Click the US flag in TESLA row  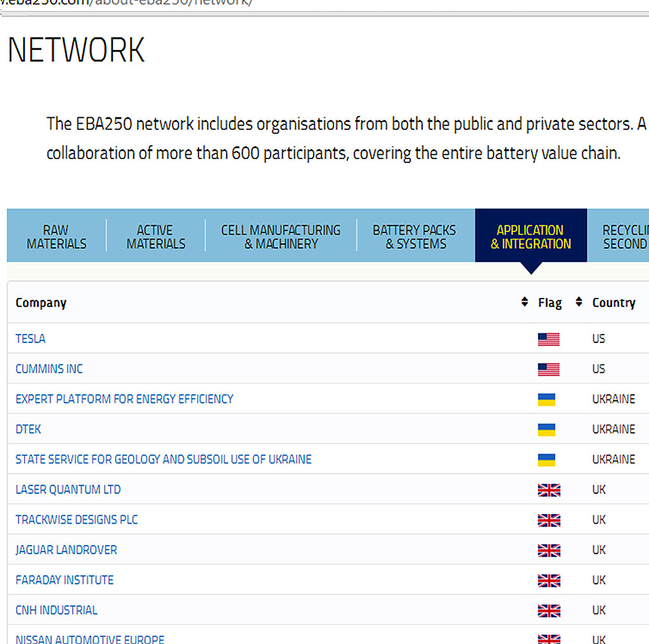548,339
